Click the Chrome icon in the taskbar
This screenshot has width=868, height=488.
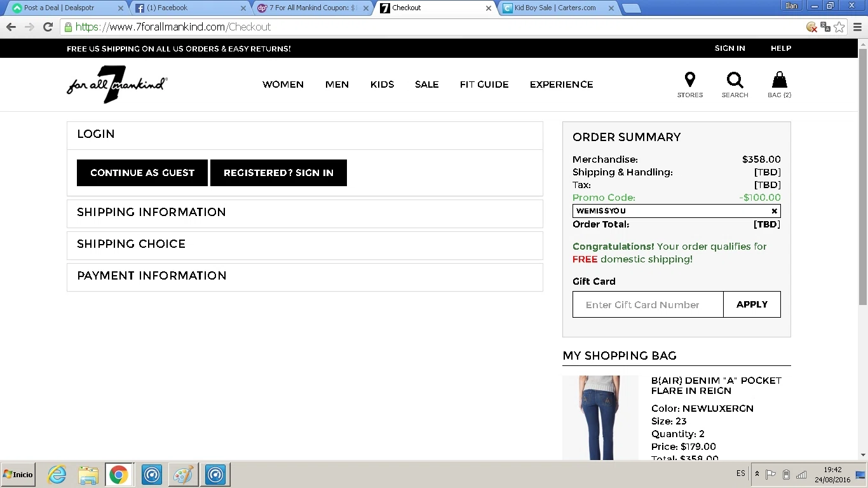click(119, 475)
